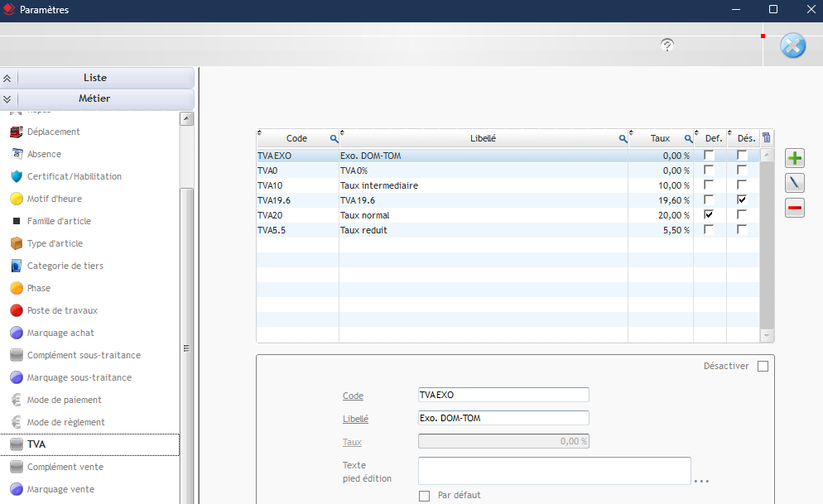823x504 pixels.
Task: Click the green plus add button
Action: click(x=795, y=158)
